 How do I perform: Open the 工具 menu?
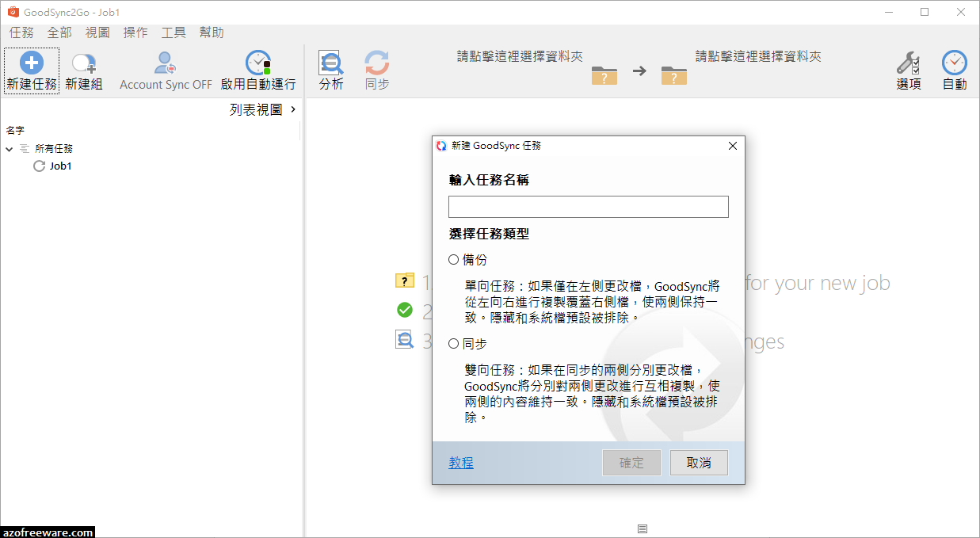point(174,32)
